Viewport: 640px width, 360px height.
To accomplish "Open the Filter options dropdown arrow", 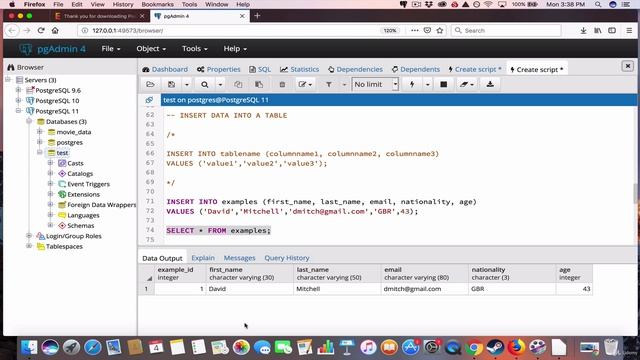I will 344,84.
